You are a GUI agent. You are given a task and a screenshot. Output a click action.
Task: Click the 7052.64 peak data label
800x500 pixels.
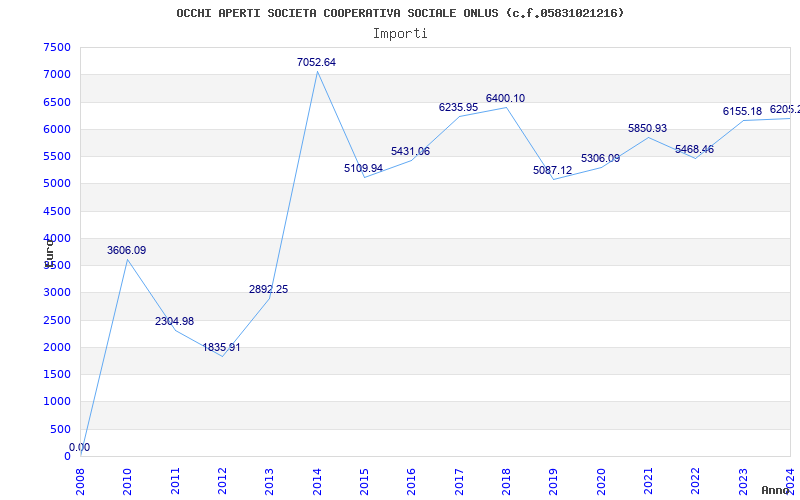point(316,62)
